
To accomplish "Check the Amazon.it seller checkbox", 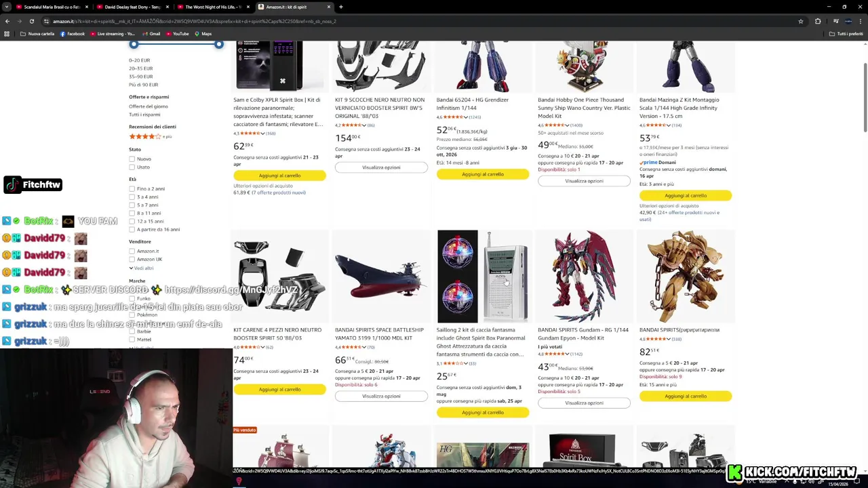I will click(x=132, y=251).
